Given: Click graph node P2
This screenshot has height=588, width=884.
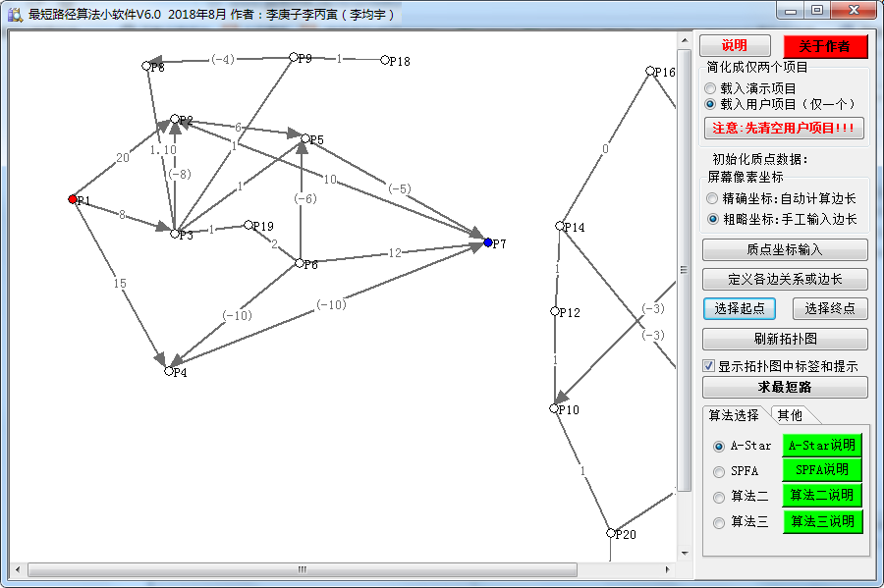Looking at the screenshot, I should [175, 119].
